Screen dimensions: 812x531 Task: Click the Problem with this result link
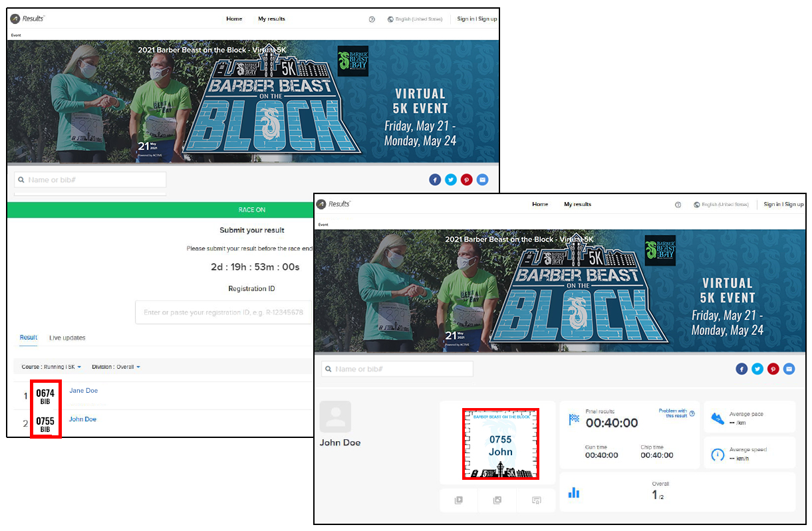click(674, 413)
